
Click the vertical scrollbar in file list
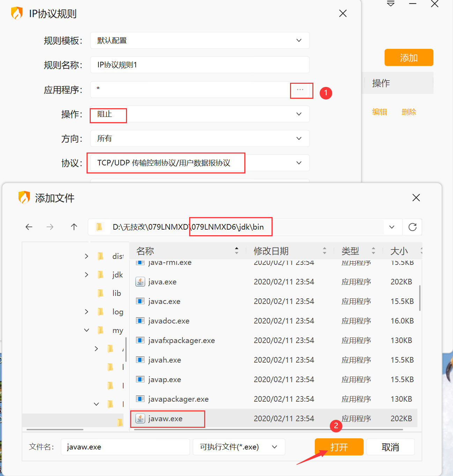[419, 298]
